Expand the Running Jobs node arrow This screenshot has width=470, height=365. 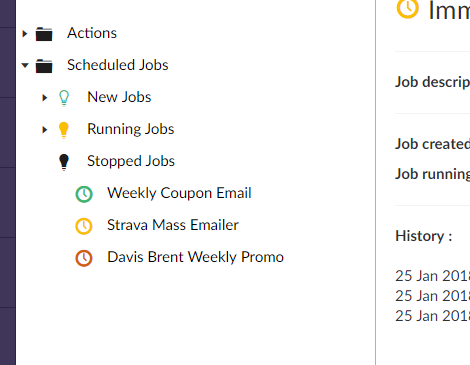pos(45,130)
